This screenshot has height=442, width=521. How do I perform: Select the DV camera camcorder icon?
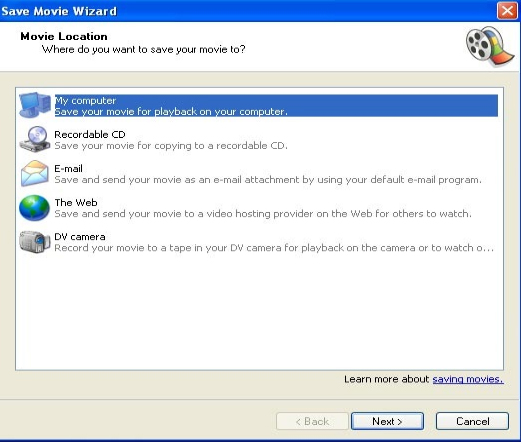[35, 242]
